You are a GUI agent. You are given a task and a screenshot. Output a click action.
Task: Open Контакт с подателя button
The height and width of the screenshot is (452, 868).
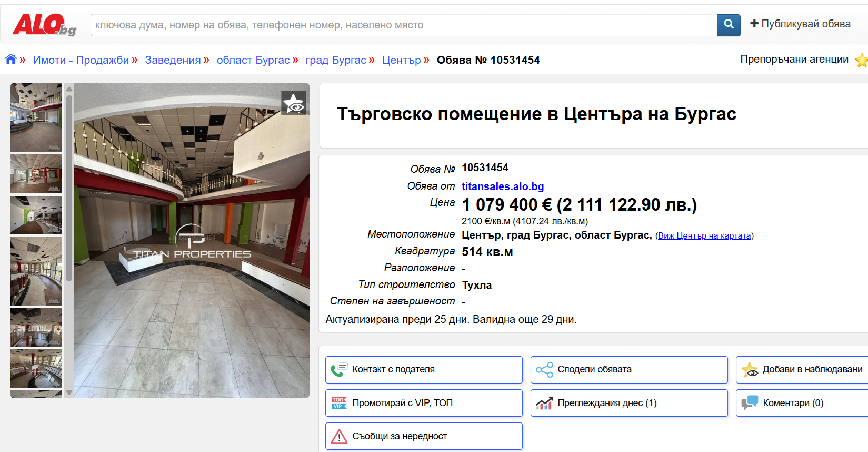tap(424, 370)
